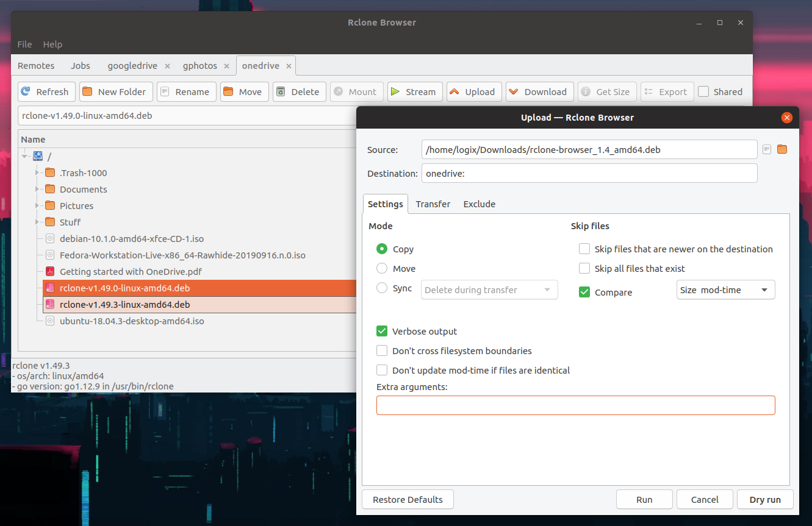
Task: Open the File menu
Action: [x=24, y=44]
